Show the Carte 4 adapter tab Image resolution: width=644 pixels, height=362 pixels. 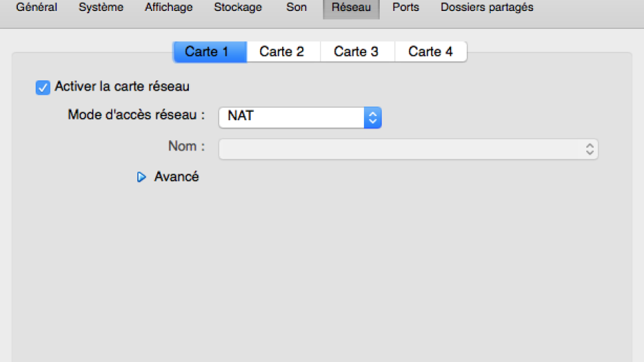[430, 52]
